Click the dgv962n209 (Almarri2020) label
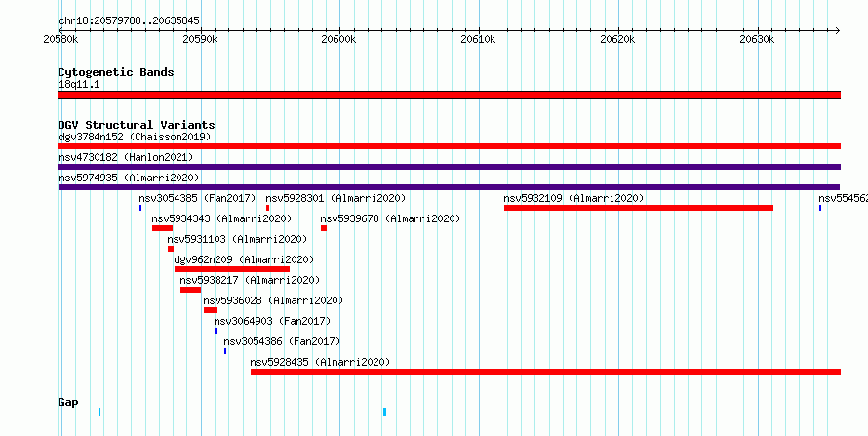This screenshot has height=436, width=868. [244, 259]
